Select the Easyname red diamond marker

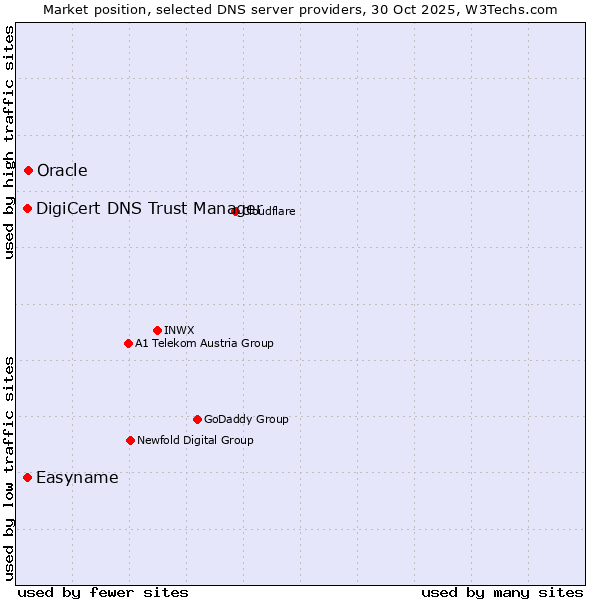27,478
